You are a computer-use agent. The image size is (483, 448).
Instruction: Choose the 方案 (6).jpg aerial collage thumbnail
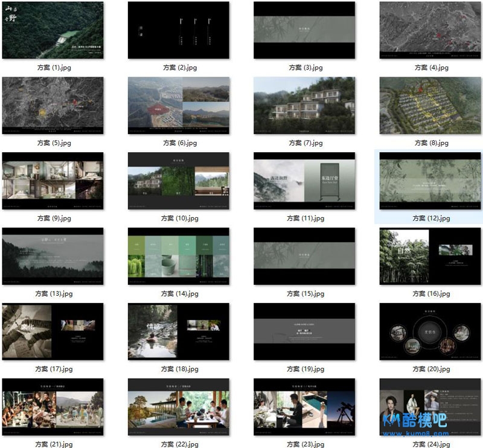[x=179, y=106]
